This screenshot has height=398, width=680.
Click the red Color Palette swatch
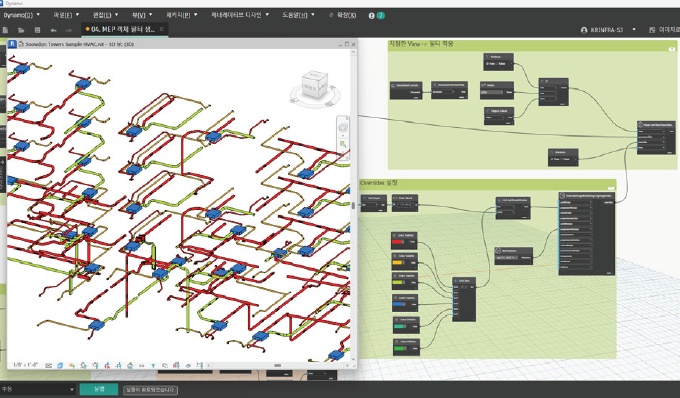click(398, 242)
